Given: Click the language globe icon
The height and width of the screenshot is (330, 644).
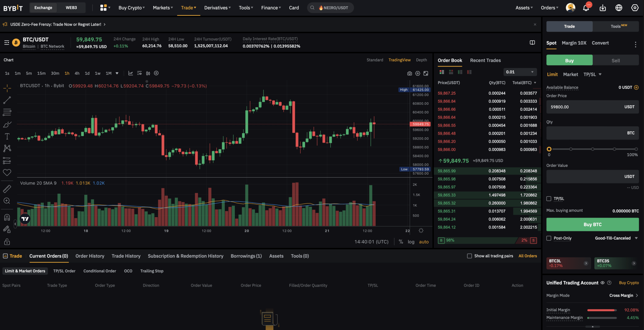Looking at the screenshot, I should point(619,8).
